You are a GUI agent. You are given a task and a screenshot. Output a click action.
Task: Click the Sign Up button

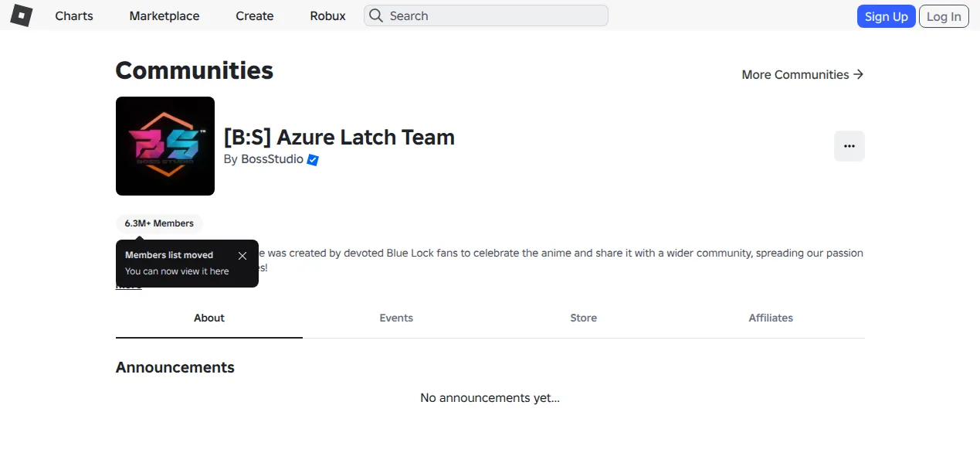pyautogui.click(x=886, y=16)
